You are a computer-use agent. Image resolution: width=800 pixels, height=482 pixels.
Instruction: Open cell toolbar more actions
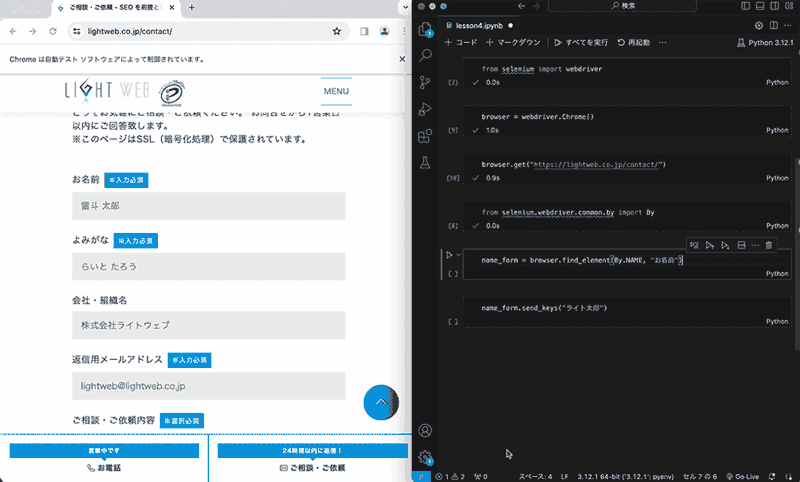pos(755,245)
